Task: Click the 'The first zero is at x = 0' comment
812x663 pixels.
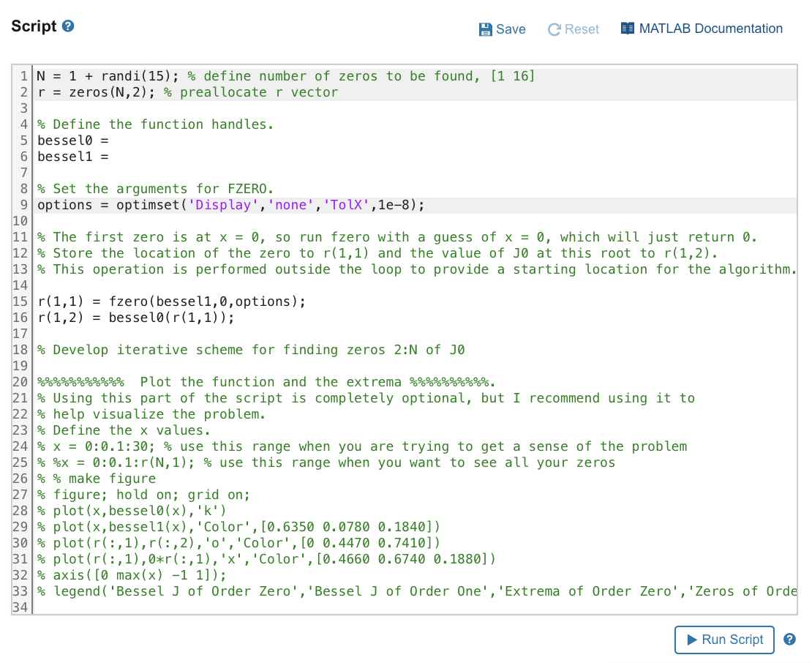Action: 397,237
